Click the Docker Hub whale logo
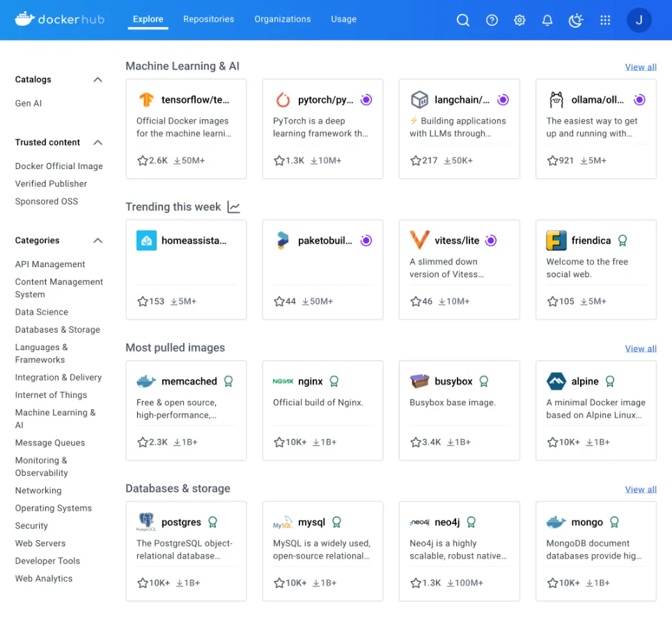This screenshot has height=618, width=672. click(23, 19)
